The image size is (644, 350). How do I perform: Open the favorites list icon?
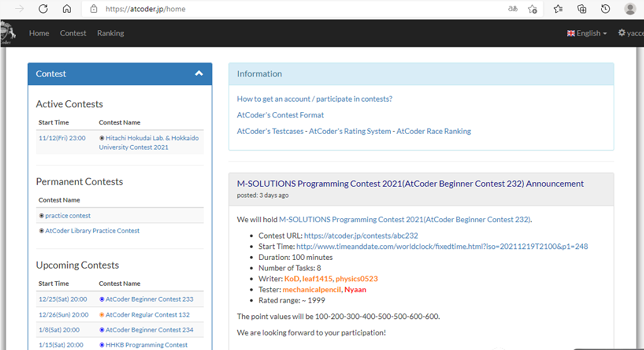click(x=558, y=9)
